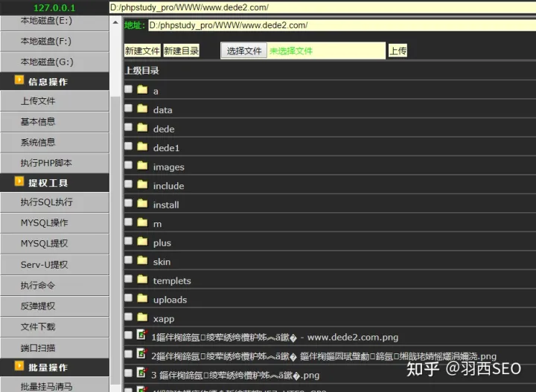536x392 pixels.
Task: Click the skin folder icon
Action: (142, 260)
